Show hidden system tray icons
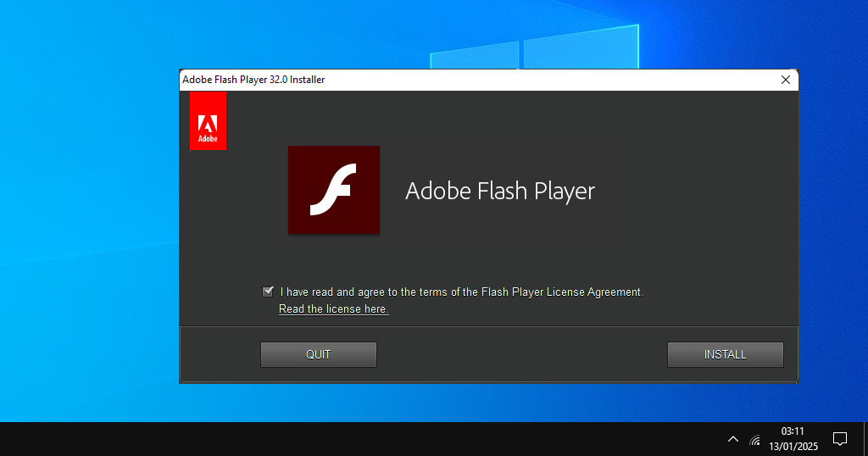This screenshot has width=868, height=456. tap(733, 439)
